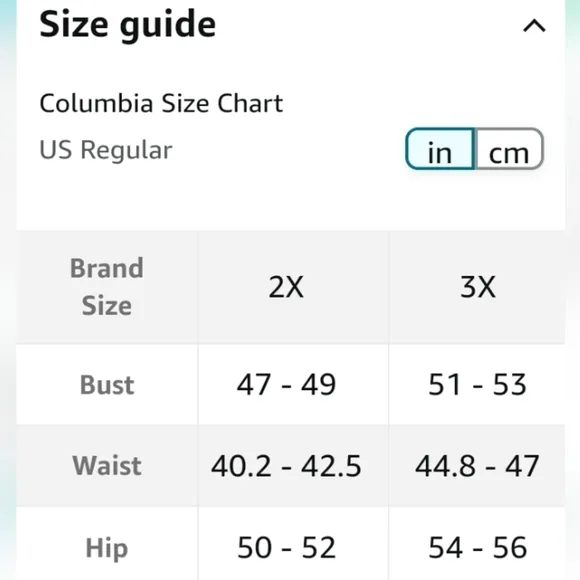Tap the Bust row label
Viewport: 580px width, 580px height.
[x=107, y=385]
